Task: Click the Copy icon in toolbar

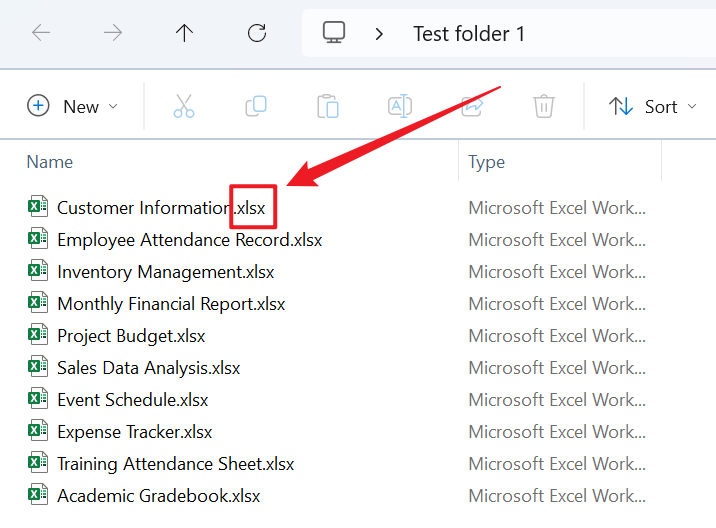Action: (x=256, y=106)
